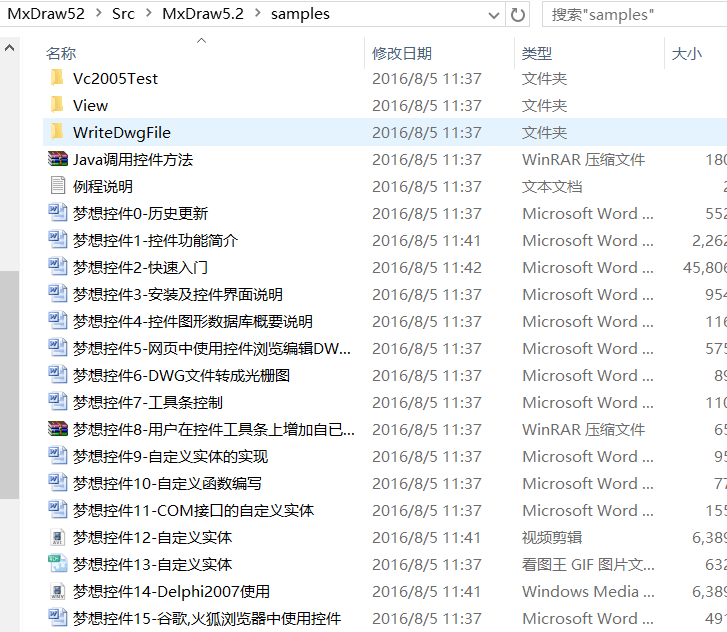Select file name 例程说明

[x=102, y=186]
